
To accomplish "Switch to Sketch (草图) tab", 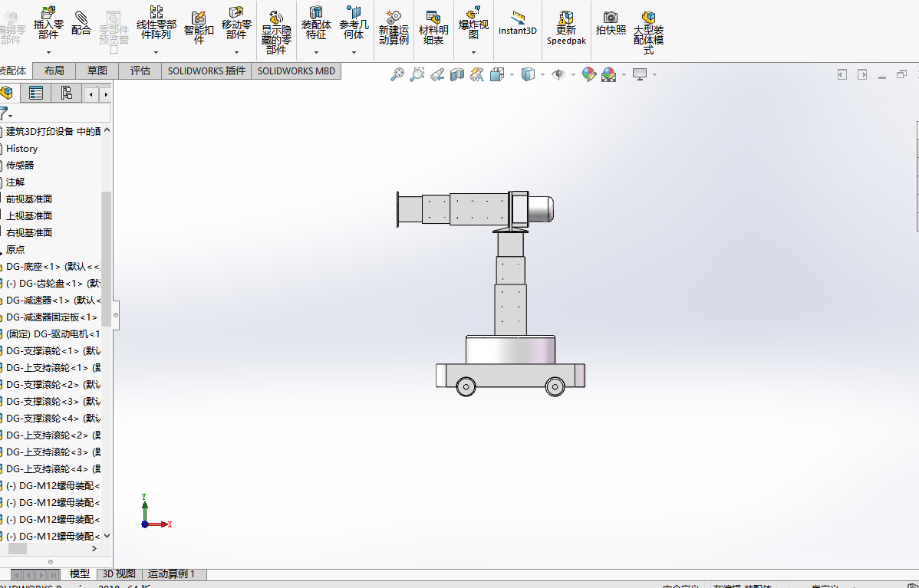I will click(x=97, y=71).
